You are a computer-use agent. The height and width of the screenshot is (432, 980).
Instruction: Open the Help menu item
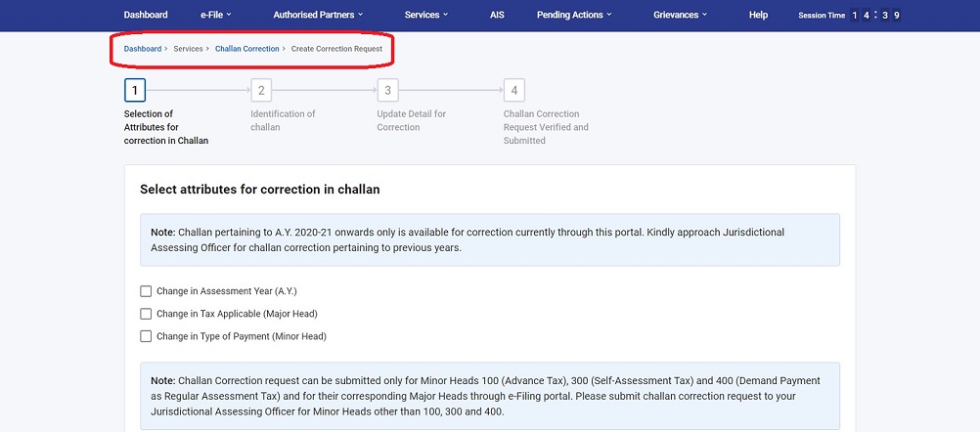click(x=758, y=15)
